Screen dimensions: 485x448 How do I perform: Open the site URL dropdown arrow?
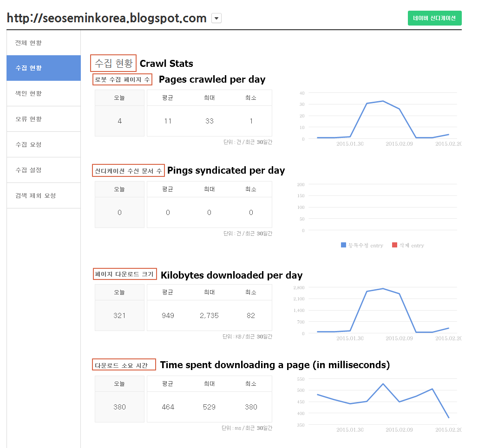(216, 19)
